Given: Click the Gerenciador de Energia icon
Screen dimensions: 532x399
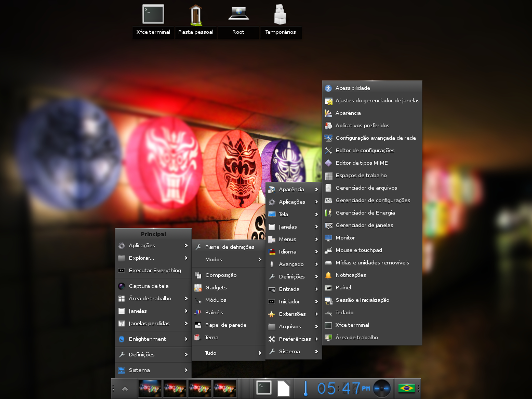Looking at the screenshot, I should (x=328, y=212).
